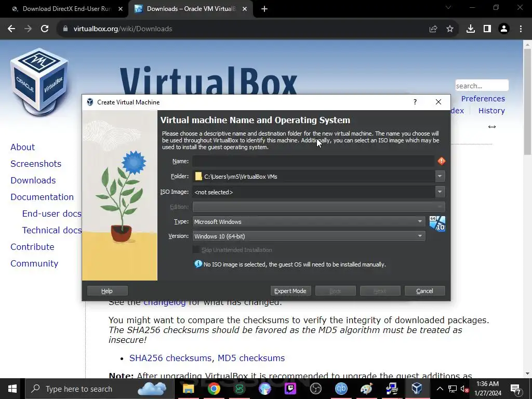Click the weather cloud icon in search box

coord(152,389)
